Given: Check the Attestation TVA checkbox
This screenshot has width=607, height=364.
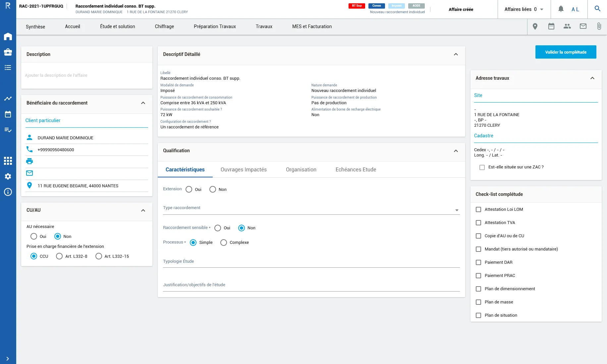Looking at the screenshot, I should pos(478,223).
